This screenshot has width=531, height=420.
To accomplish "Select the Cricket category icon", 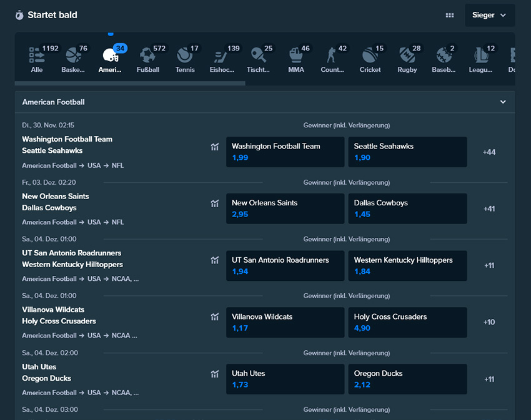I will 370,55.
